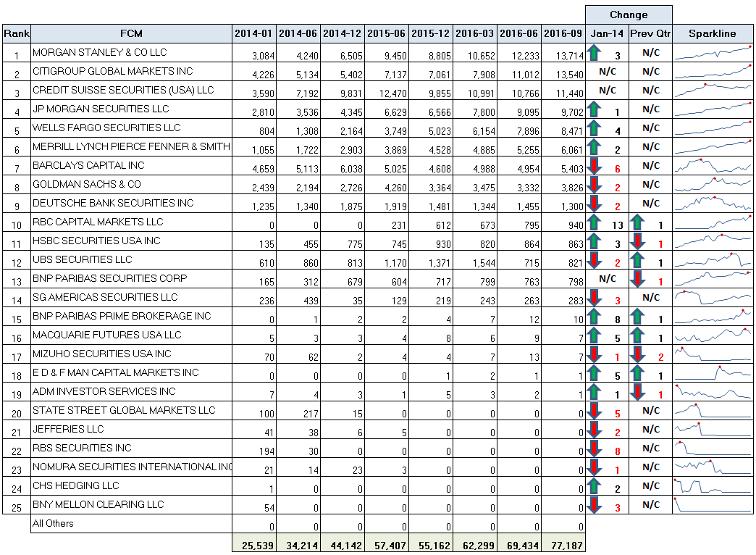Open Morgan Stanley's sparkline chart
This screenshot has width=756, height=555.
(x=713, y=53)
